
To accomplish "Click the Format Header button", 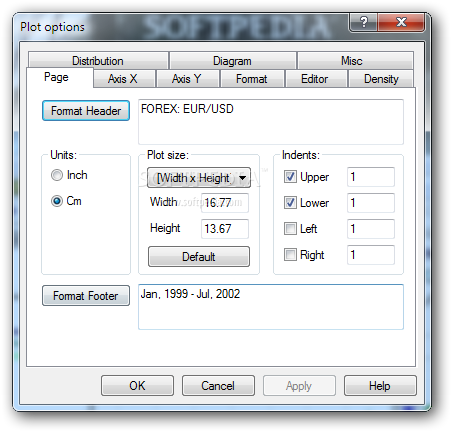I will point(86,111).
